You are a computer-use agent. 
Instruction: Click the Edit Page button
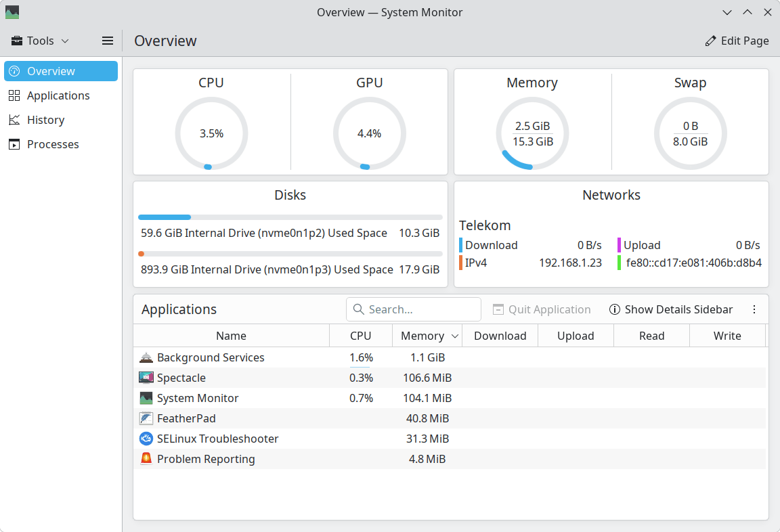(x=737, y=41)
